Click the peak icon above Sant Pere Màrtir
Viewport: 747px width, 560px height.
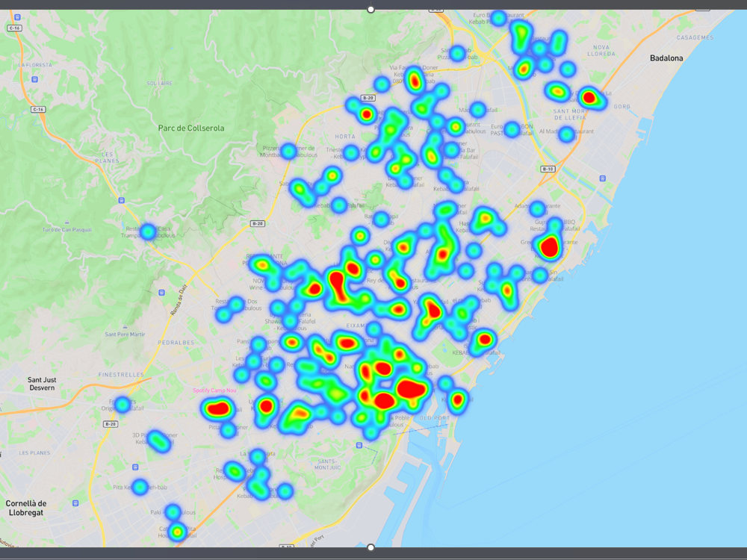125,327
